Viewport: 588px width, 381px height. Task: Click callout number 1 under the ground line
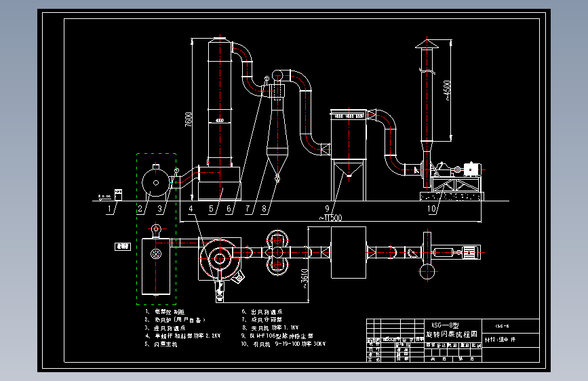point(109,209)
